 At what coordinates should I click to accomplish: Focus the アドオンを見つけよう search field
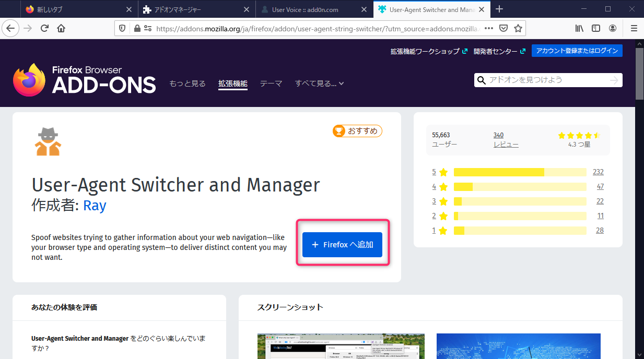click(547, 80)
